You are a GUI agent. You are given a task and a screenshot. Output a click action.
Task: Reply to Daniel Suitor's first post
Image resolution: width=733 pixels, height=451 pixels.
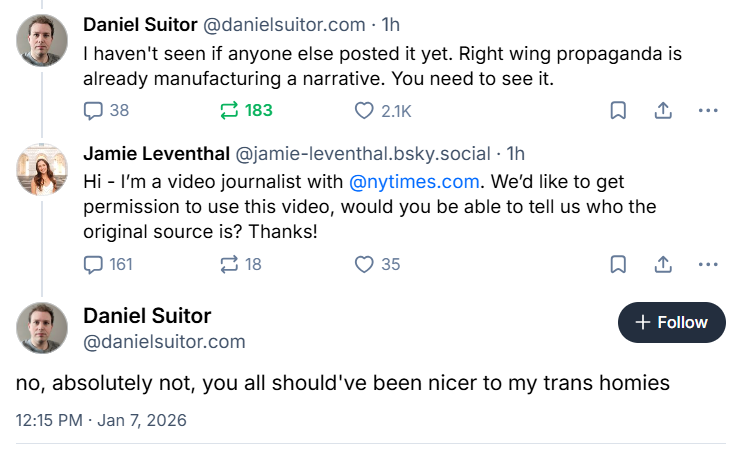click(x=94, y=110)
